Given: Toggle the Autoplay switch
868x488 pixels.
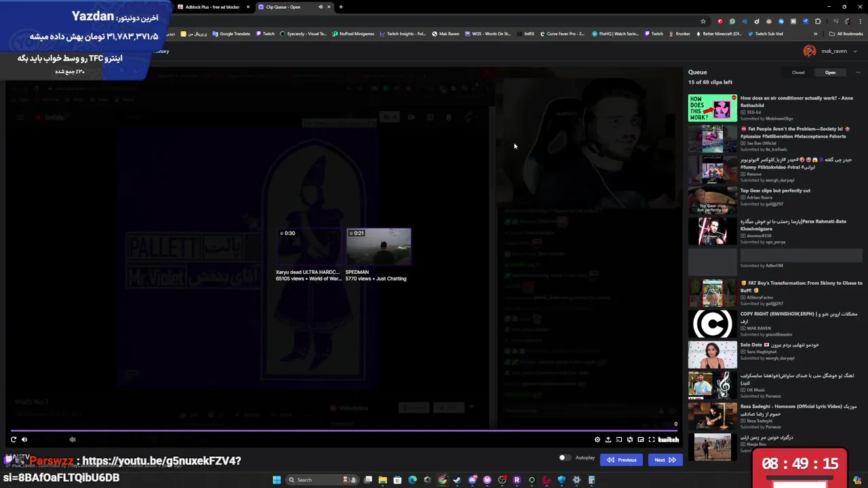Looking at the screenshot, I should pyautogui.click(x=564, y=458).
